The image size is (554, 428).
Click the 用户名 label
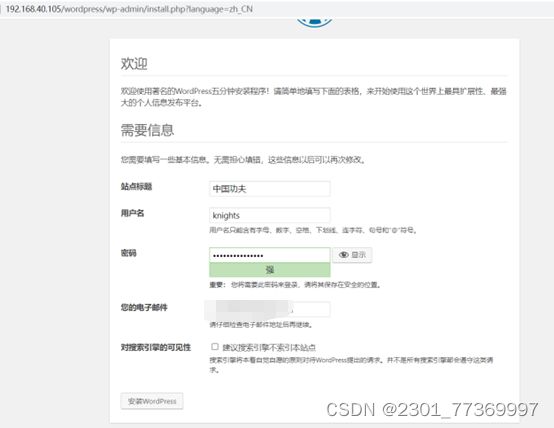click(x=132, y=213)
